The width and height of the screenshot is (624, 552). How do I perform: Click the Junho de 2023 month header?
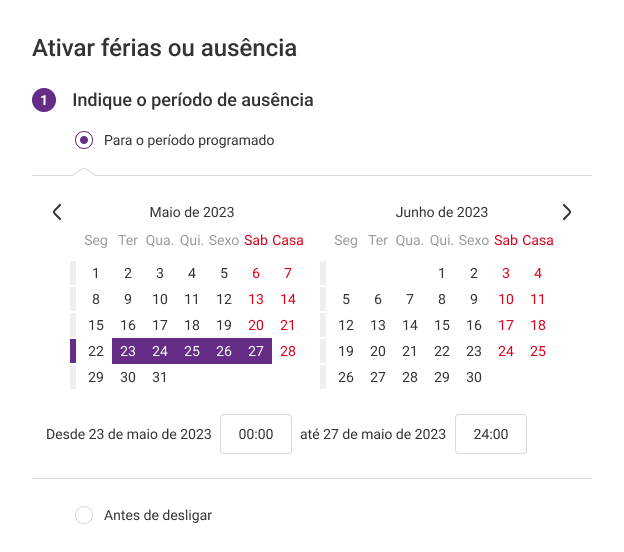click(x=442, y=212)
